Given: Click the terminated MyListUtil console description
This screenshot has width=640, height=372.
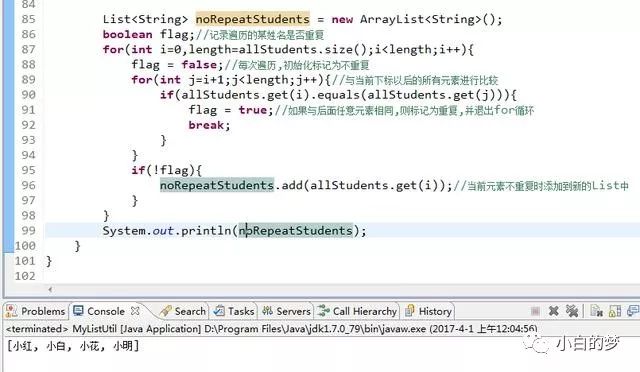Looking at the screenshot, I should (x=271, y=329).
